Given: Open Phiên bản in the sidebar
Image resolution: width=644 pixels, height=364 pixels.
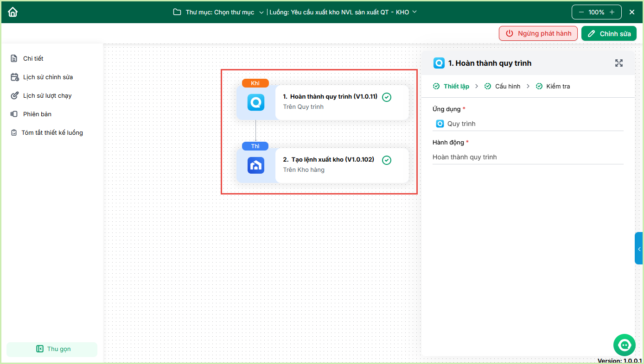Looking at the screenshot, I should [37, 114].
